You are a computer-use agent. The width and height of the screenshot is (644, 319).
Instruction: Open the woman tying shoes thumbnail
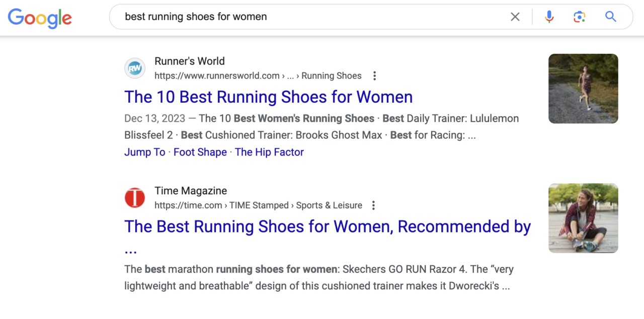583,218
